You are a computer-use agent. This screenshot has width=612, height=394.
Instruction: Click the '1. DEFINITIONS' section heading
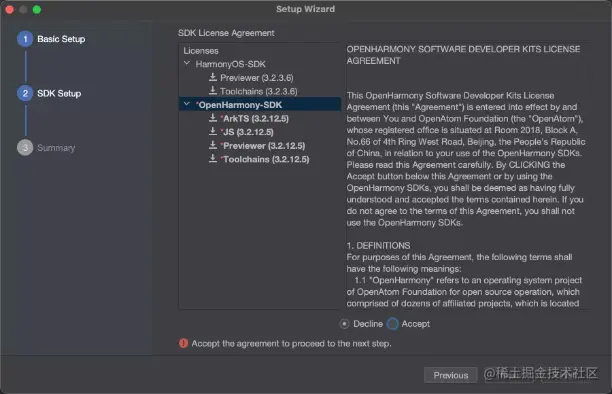point(378,245)
